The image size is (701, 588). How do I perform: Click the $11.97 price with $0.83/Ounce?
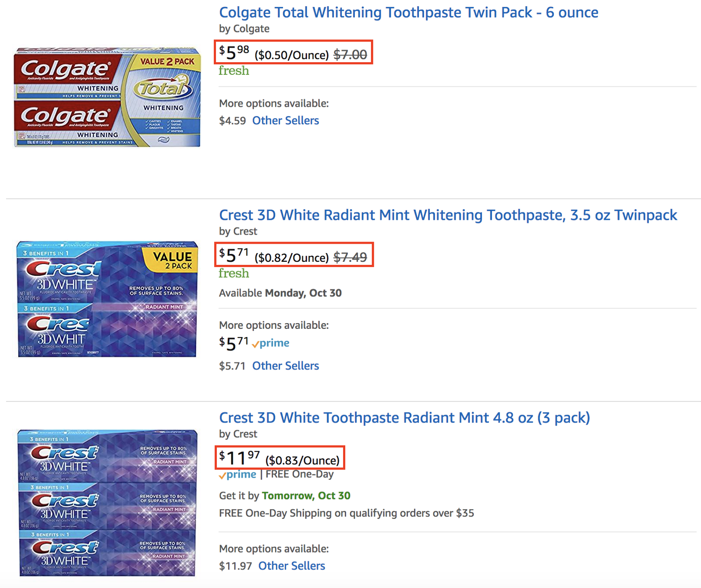tap(239, 458)
